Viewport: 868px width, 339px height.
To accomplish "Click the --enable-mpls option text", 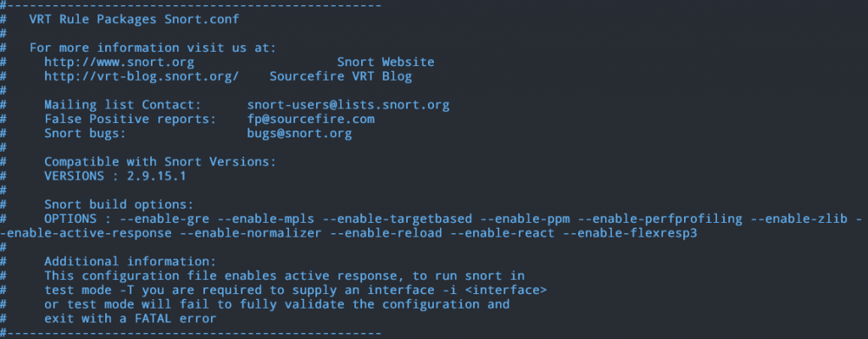I will [265, 219].
